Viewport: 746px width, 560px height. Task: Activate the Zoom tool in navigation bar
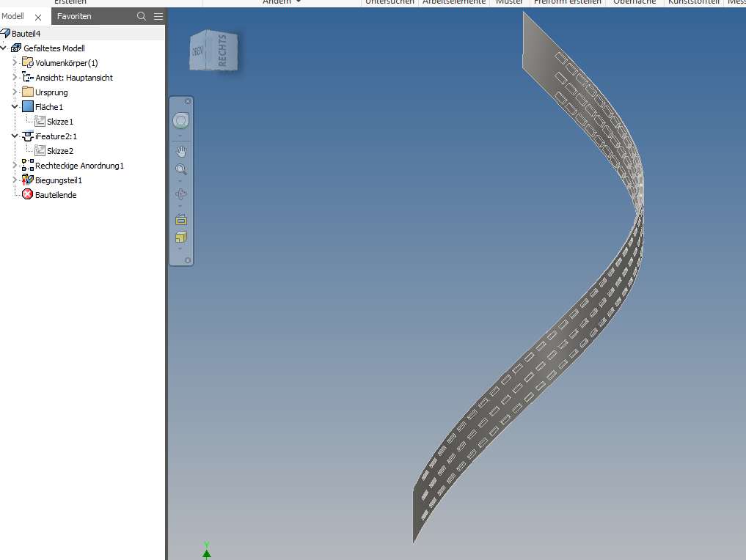pyautogui.click(x=180, y=169)
